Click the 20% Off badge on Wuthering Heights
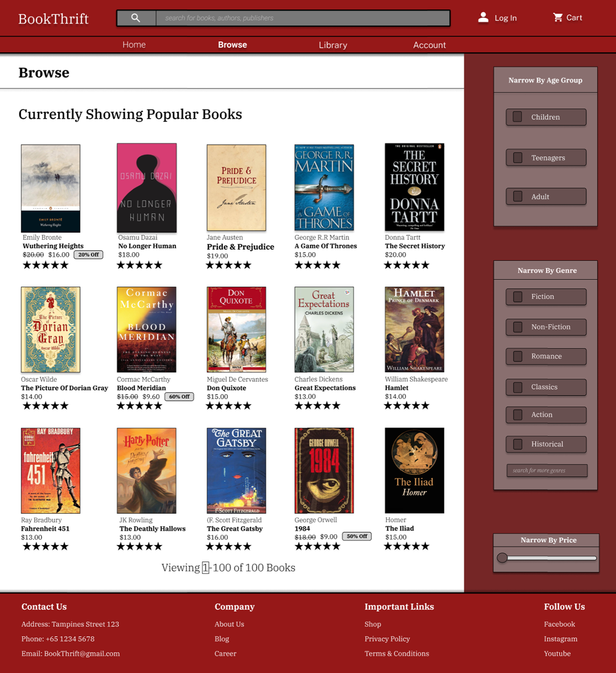The width and height of the screenshot is (616, 673). [88, 255]
